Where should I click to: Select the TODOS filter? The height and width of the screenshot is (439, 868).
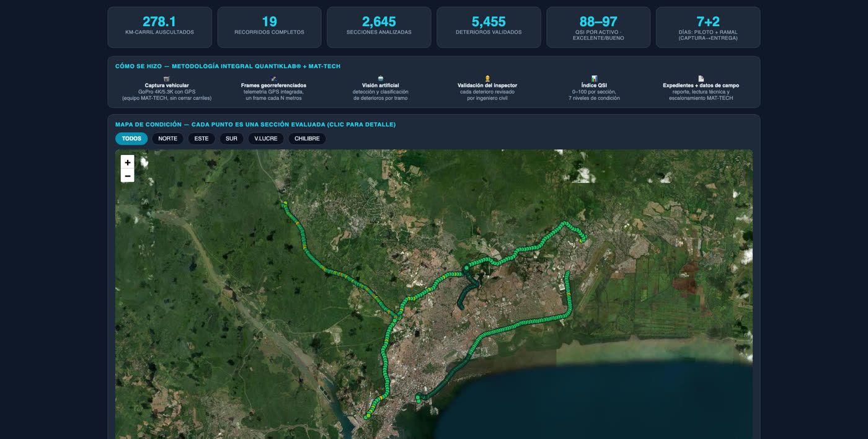(131, 139)
